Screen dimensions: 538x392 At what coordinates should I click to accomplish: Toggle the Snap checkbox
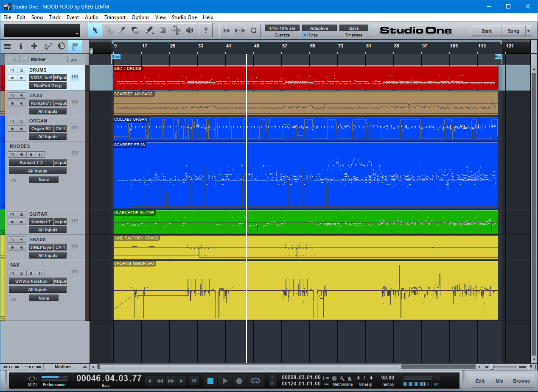(305, 35)
